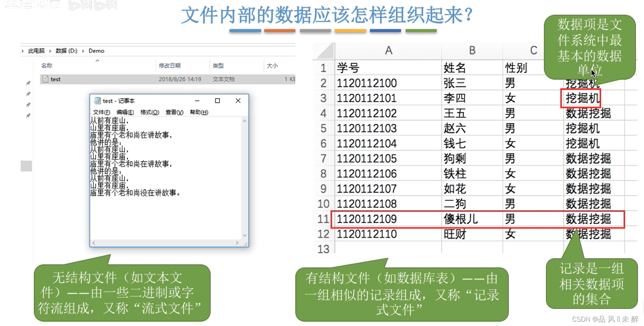Open the 编辑(E) menu in Notepad
Viewport: 644px width, 326px height.
tap(125, 112)
